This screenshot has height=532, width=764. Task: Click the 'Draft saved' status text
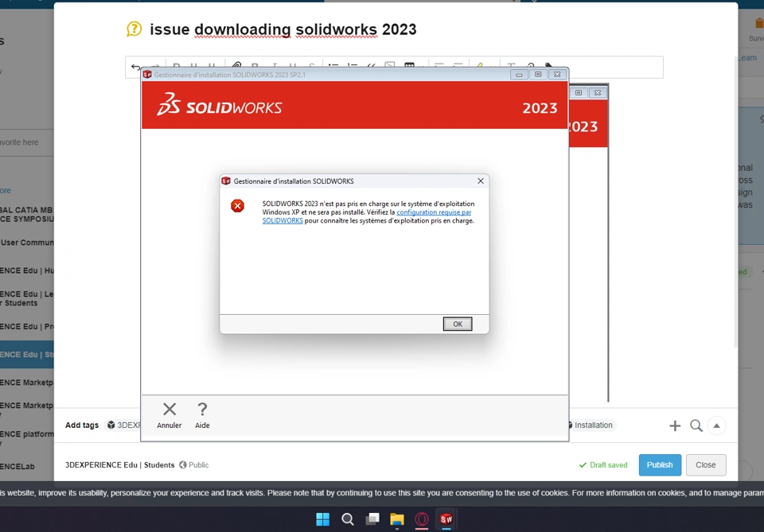coord(603,465)
